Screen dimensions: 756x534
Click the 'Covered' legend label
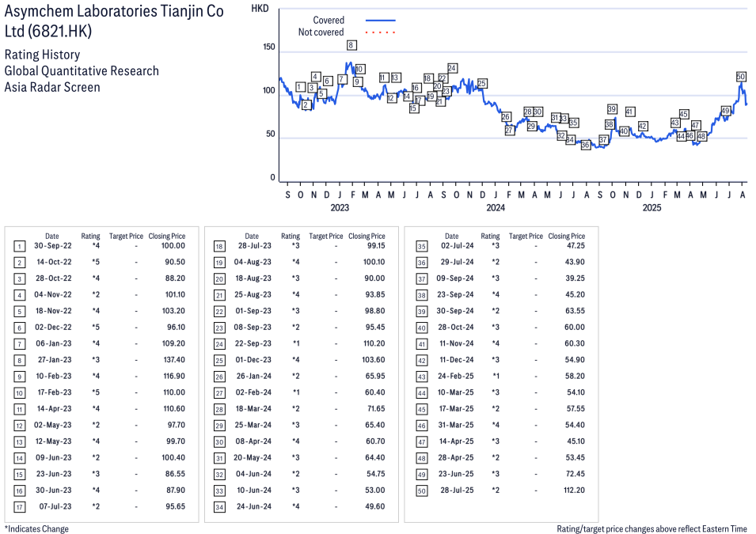click(x=329, y=21)
